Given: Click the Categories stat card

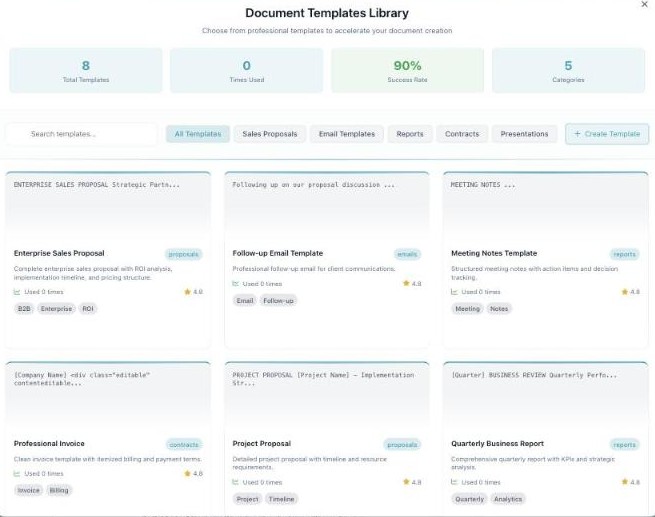Looking at the screenshot, I should (x=568, y=70).
